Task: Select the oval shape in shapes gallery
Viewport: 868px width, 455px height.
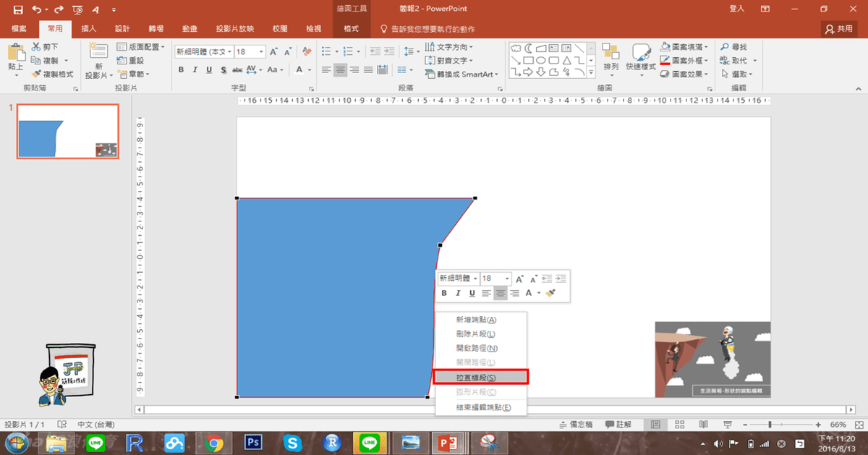Action: (542, 60)
